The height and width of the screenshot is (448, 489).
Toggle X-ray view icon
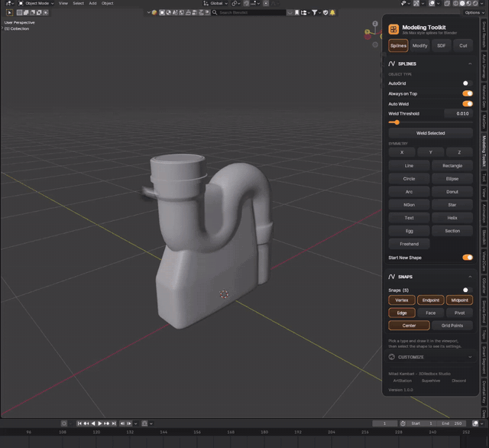[x=447, y=3]
